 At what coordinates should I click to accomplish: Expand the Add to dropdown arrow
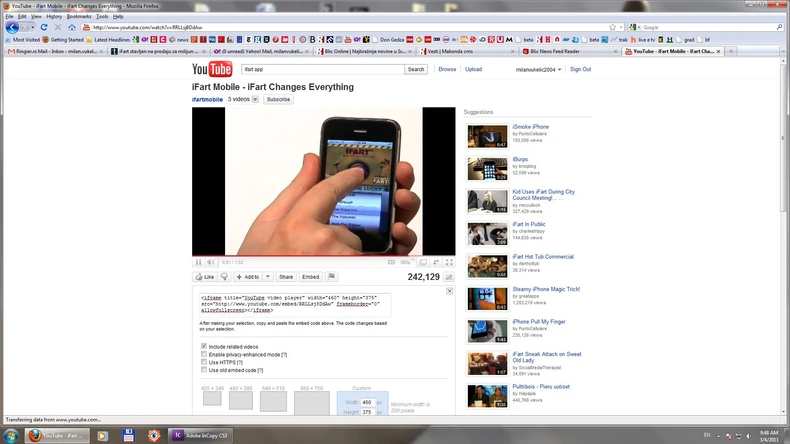267,277
